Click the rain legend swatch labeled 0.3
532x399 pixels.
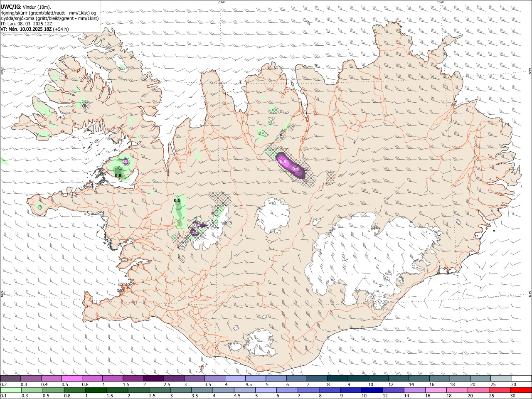32,390
